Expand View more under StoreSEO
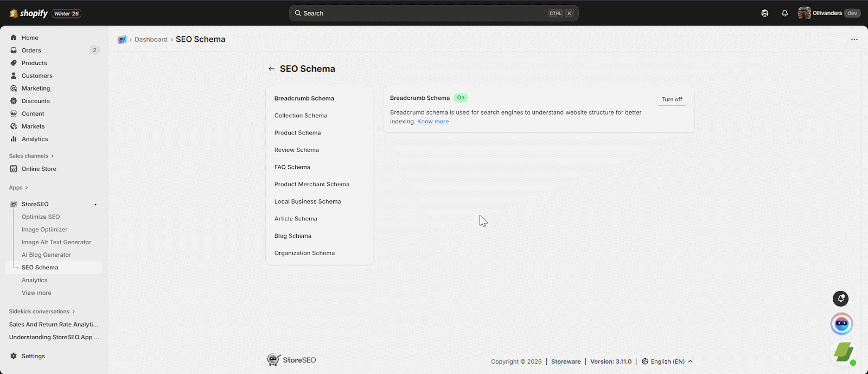Image resolution: width=868 pixels, height=374 pixels. click(36, 293)
